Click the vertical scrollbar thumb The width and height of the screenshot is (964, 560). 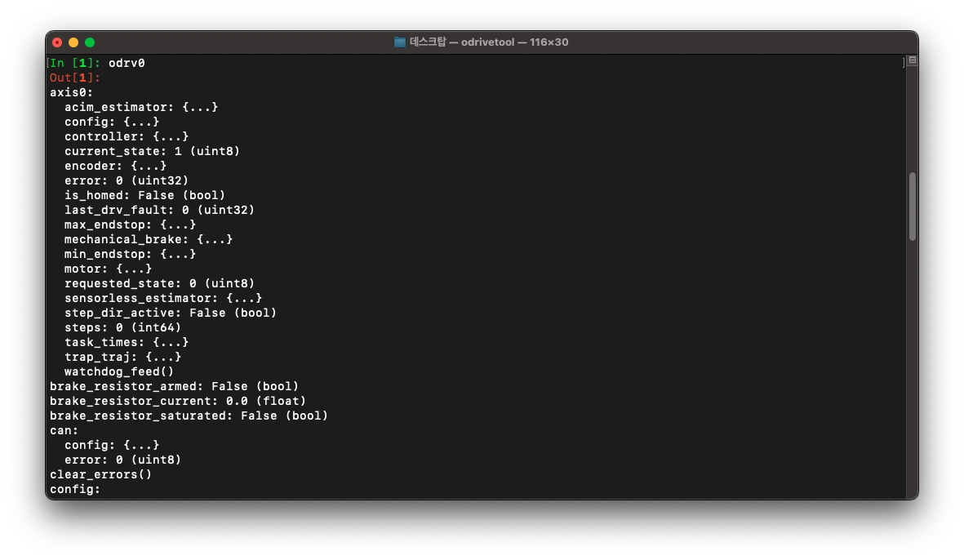tap(912, 206)
